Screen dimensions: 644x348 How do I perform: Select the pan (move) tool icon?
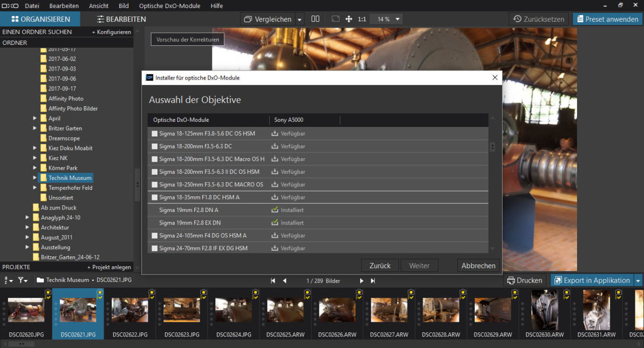click(x=349, y=19)
